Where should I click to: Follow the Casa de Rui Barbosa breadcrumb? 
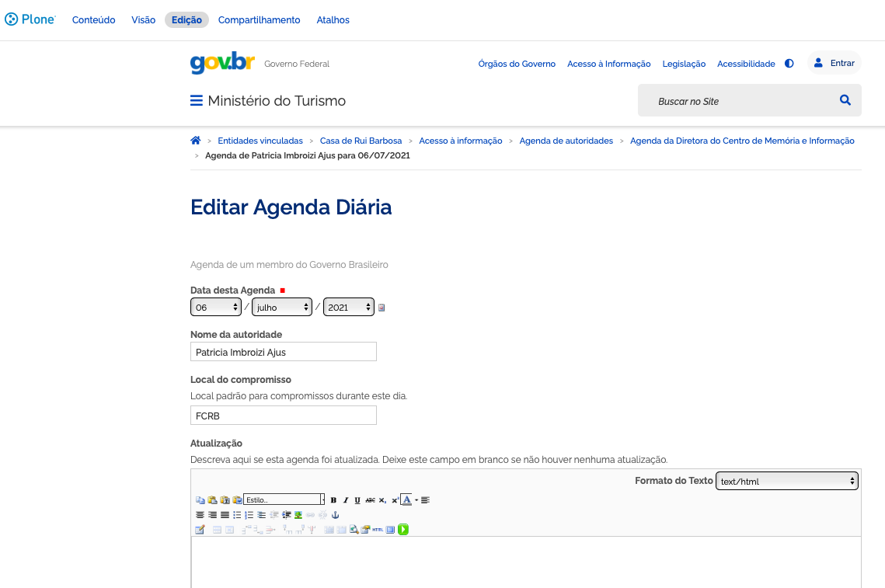[x=361, y=141]
